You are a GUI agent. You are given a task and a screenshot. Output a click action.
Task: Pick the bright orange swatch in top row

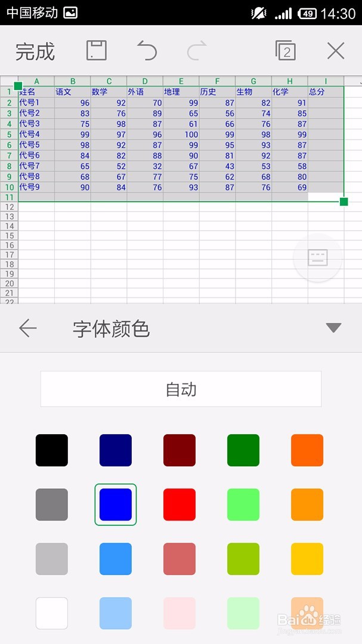pos(307,450)
